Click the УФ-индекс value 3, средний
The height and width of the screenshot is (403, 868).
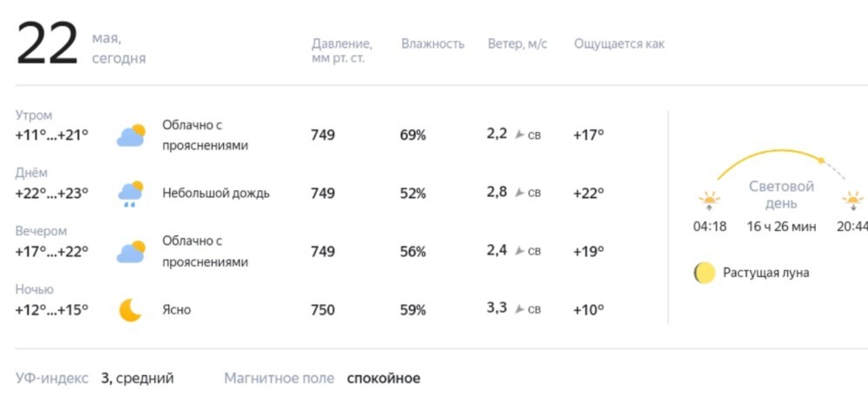tap(137, 379)
